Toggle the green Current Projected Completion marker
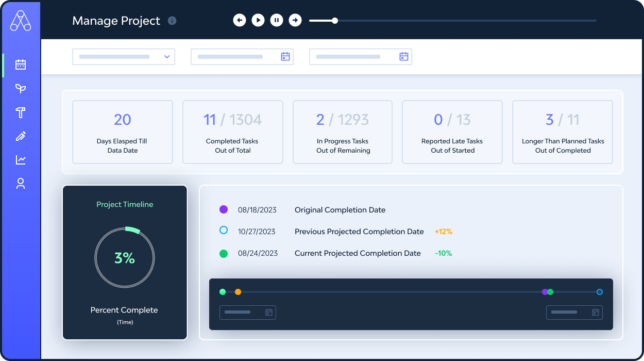This screenshot has width=644, height=361. coord(223,253)
